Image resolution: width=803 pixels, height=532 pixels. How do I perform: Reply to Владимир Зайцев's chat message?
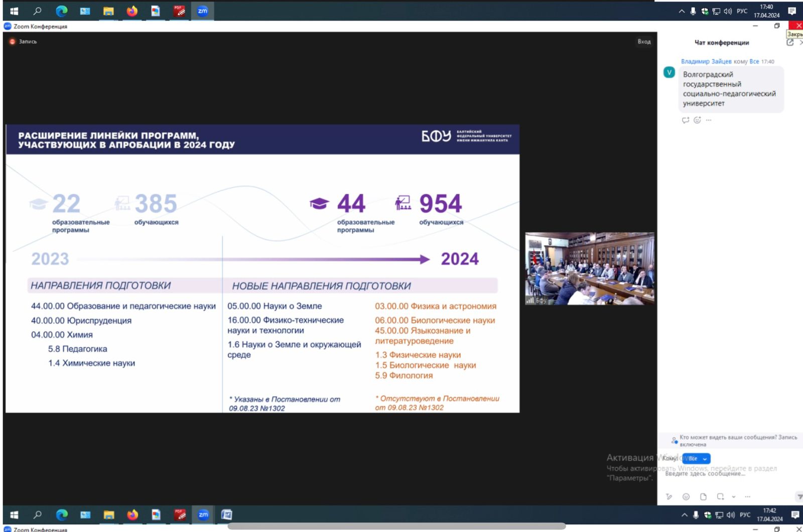(x=686, y=120)
